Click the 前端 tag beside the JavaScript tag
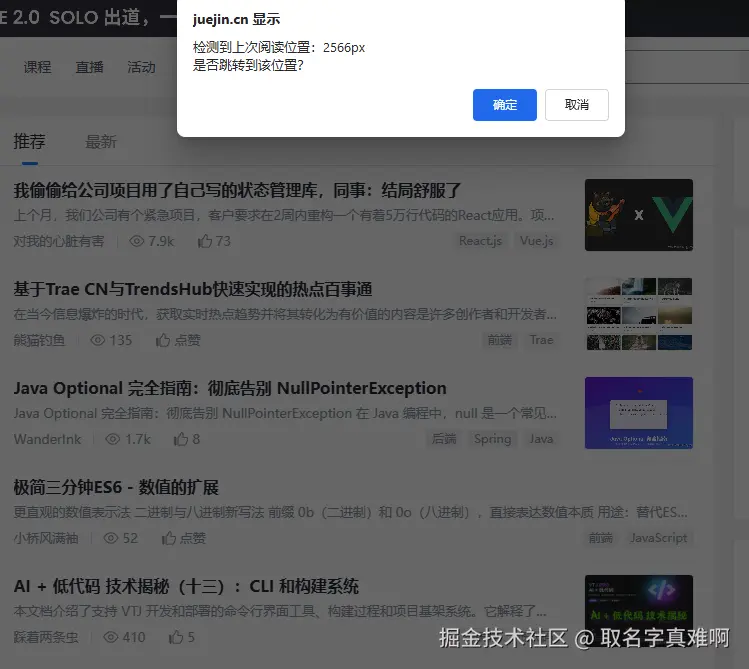The image size is (749, 669). point(600,538)
